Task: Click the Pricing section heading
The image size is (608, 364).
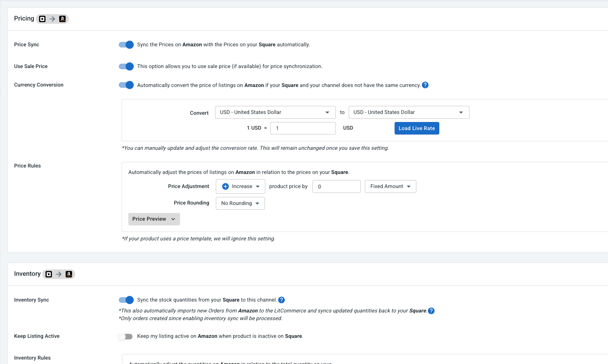Action: pyautogui.click(x=24, y=19)
